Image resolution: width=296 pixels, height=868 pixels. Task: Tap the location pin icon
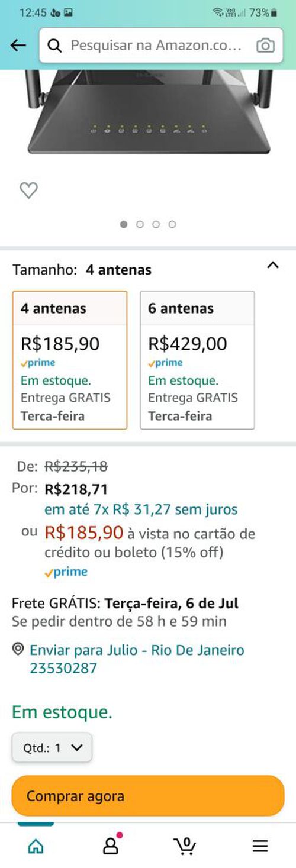pos(18,650)
